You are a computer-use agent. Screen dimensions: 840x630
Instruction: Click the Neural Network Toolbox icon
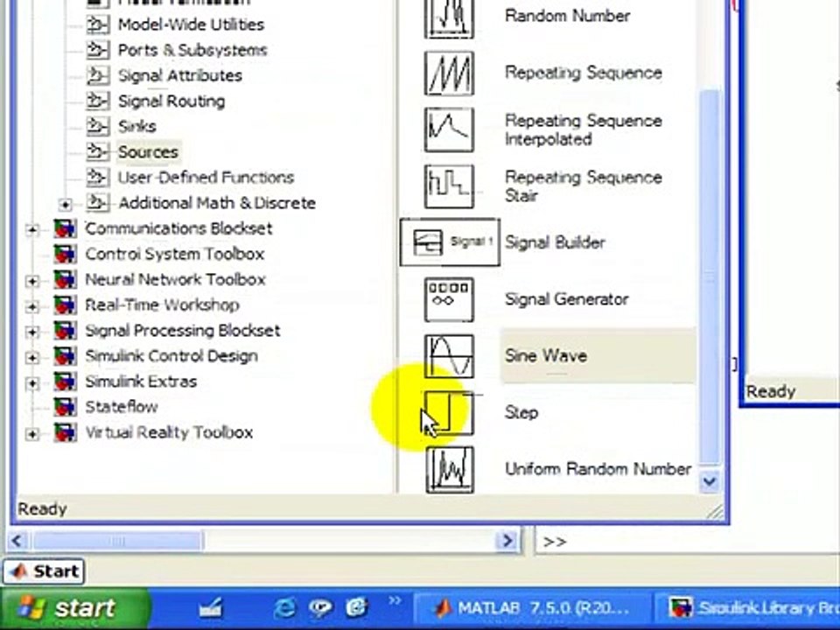click(65, 280)
